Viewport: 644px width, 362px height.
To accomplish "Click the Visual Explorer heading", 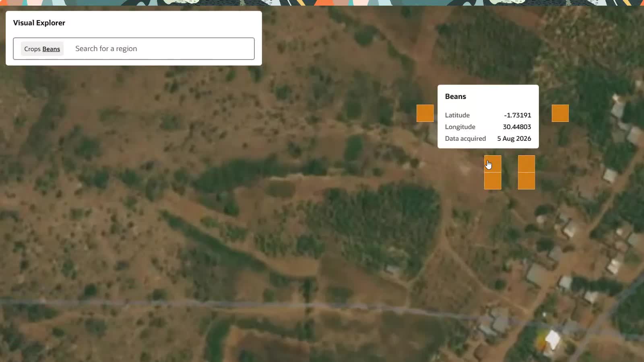I will point(39,23).
